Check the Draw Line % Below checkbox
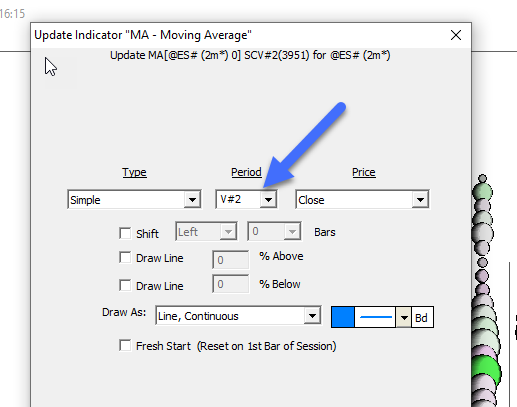The width and height of the screenshot is (517, 407). [x=125, y=285]
